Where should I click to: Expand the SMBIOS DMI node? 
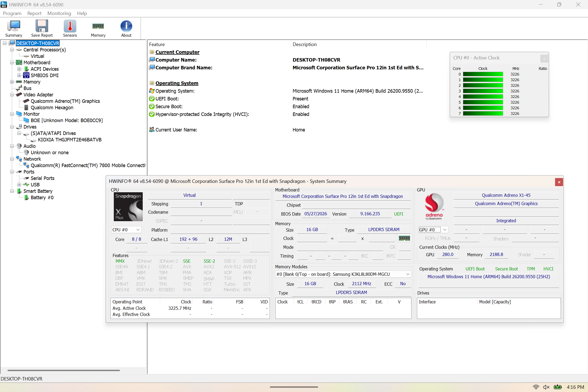tap(19, 75)
